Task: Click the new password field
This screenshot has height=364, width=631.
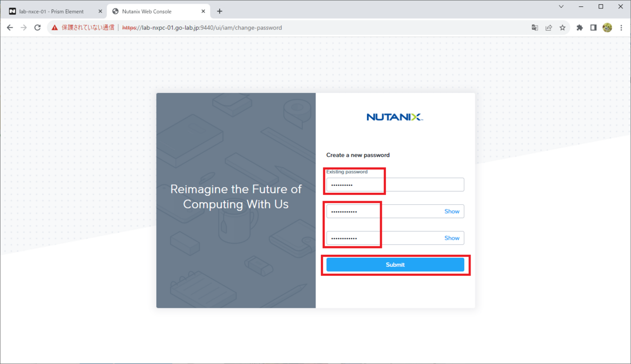Action: [x=395, y=211]
